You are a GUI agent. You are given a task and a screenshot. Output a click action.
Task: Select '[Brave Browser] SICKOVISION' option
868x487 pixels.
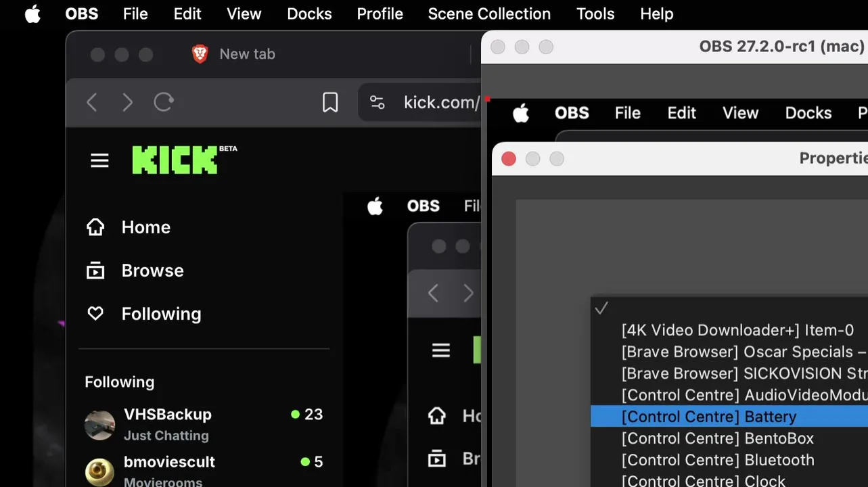(x=729, y=373)
